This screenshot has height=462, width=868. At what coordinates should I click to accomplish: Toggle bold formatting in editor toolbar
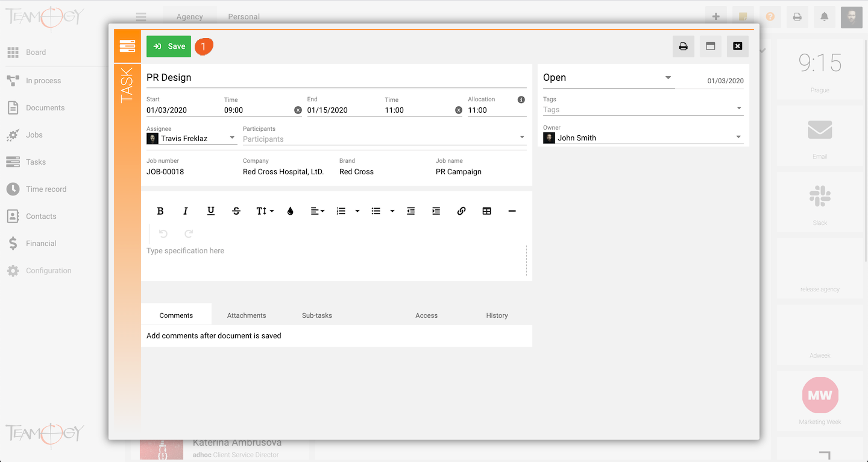pyautogui.click(x=160, y=211)
